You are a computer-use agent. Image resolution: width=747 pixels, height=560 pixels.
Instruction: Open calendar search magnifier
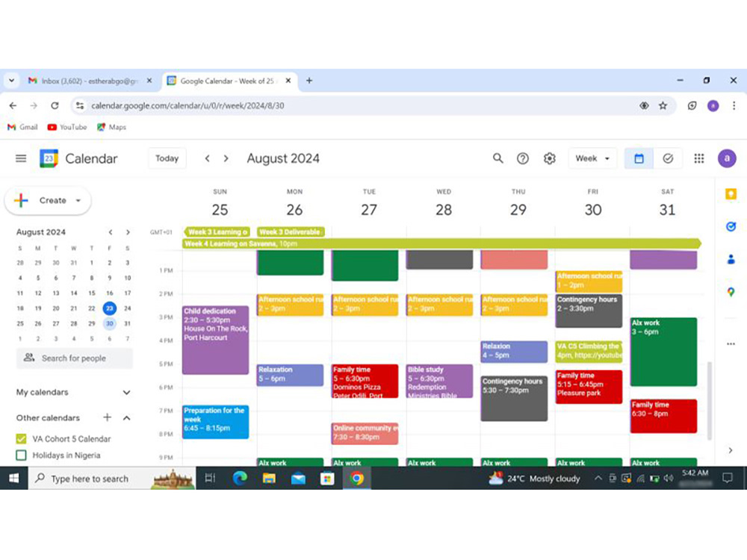[498, 158]
